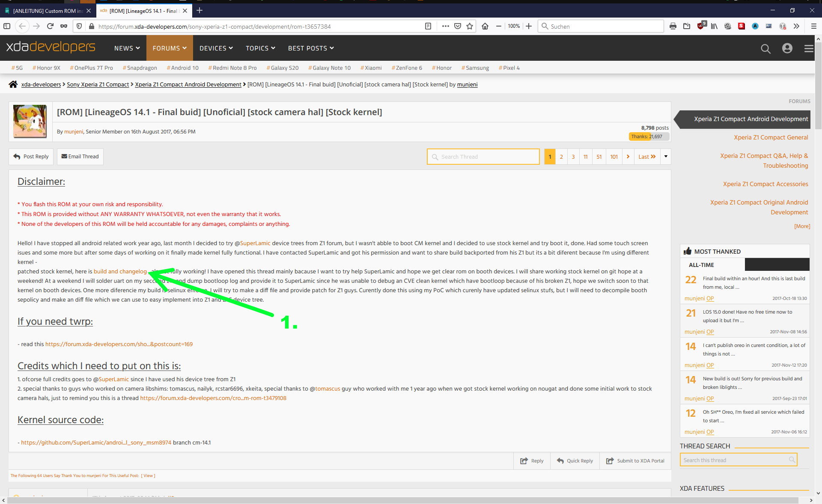Go to XDA home via house icon

13,84
